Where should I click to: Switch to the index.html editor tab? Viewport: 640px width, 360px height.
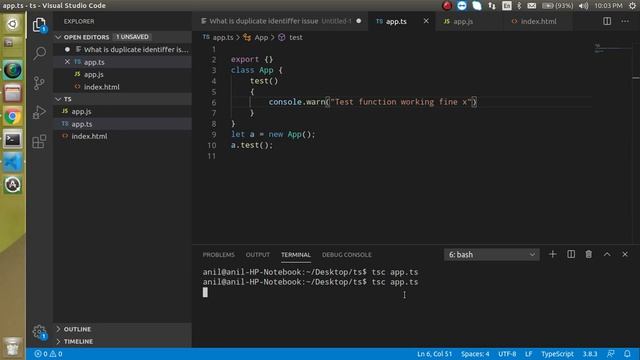[538, 21]
